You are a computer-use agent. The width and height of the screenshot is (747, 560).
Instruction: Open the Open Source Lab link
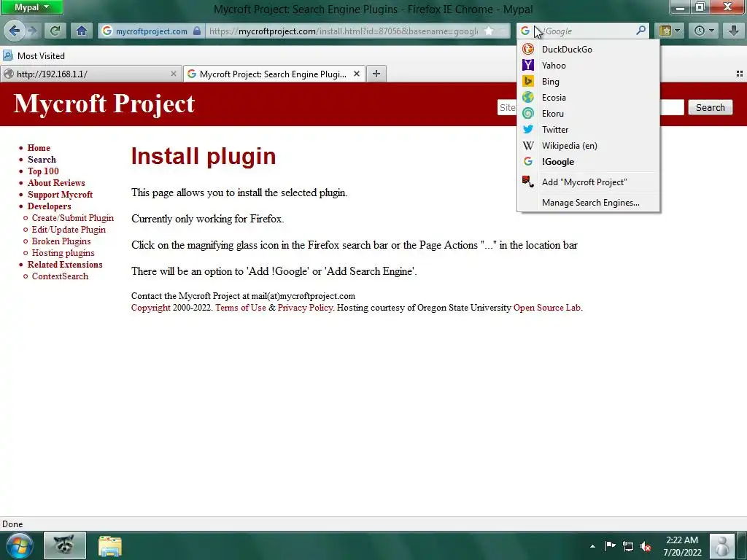tap(547, 308)
